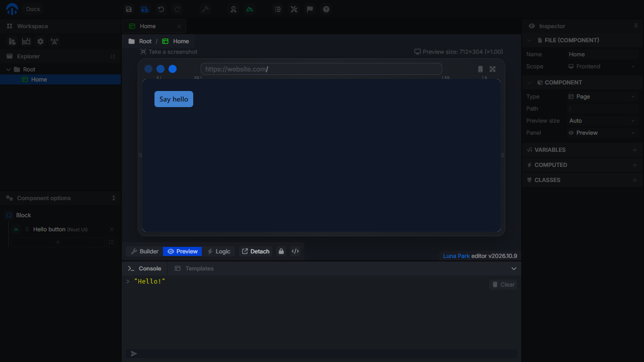Click the Say hello button
This screenshot has width=644, height=362.
(174, 99)
